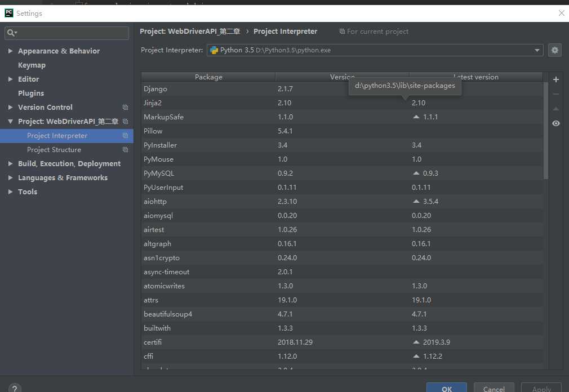The image size is (569, 392).
Task: Click the OK button
Action: (x=447, y=388)
